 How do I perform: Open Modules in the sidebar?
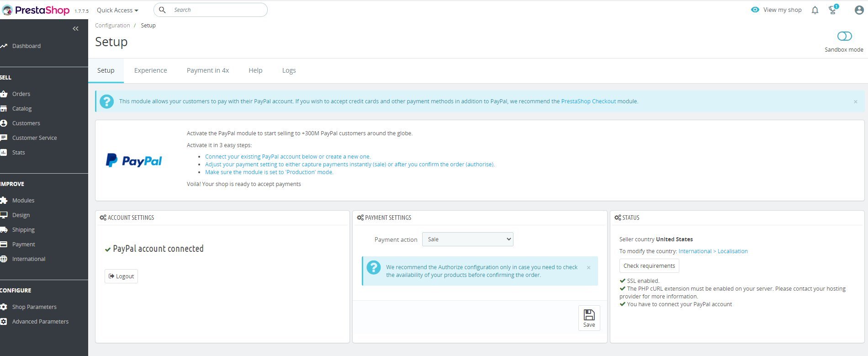point(23,200)
